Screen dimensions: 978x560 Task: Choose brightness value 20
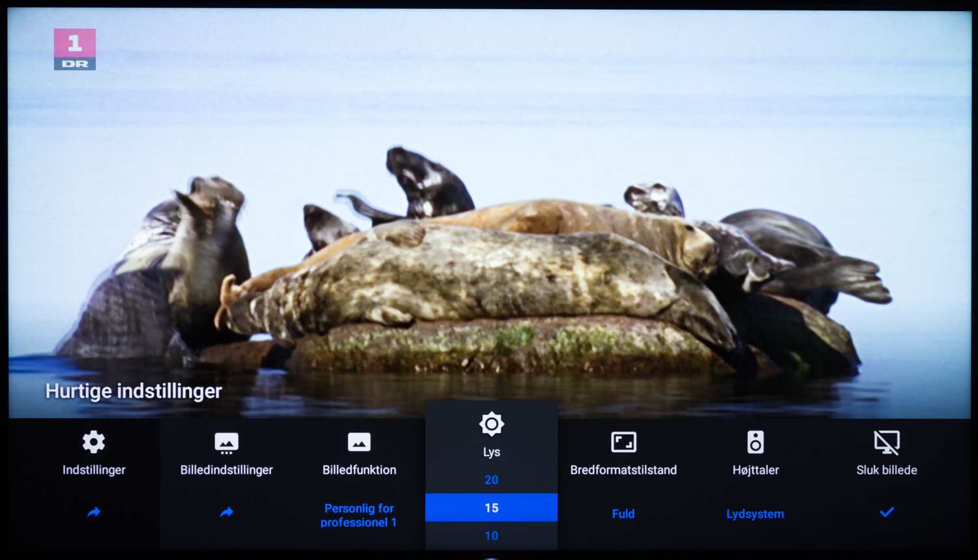coord(492,480)
